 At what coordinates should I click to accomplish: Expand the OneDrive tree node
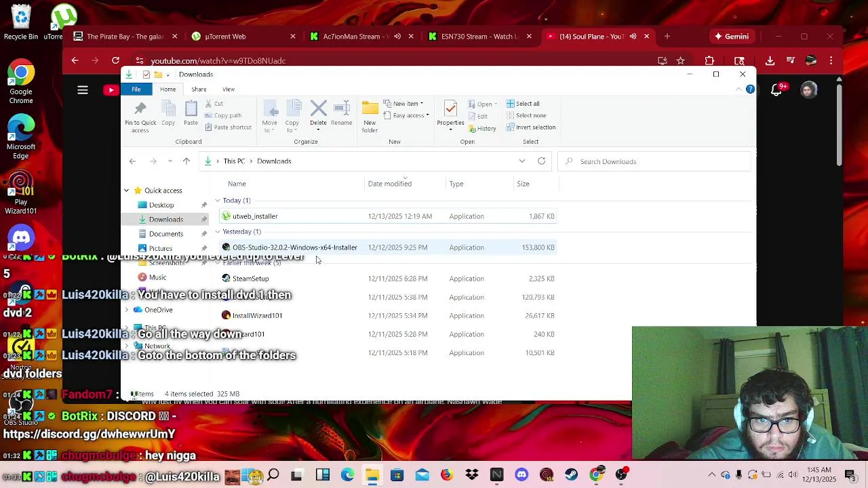pos(126,310)
